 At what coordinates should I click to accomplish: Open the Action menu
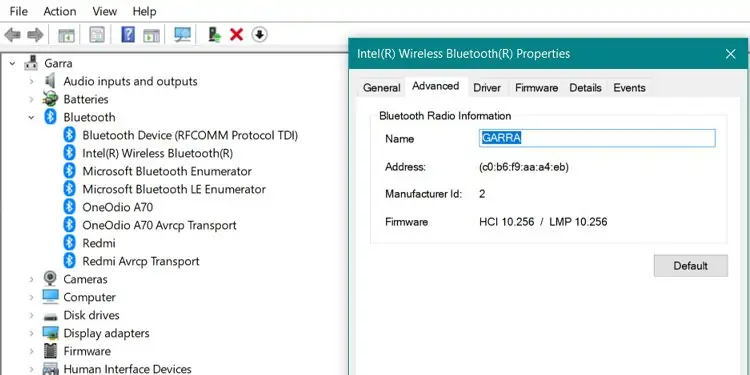pos(60,11)
